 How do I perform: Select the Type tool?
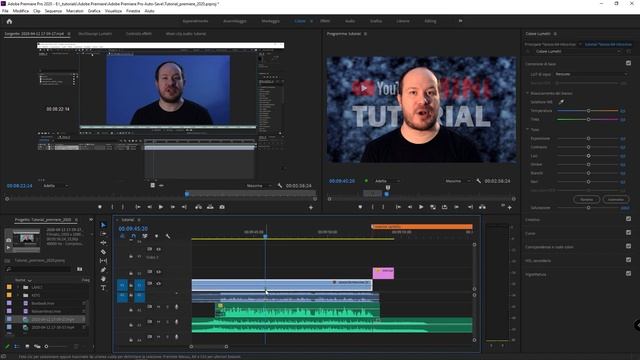(x=103, y=288)
